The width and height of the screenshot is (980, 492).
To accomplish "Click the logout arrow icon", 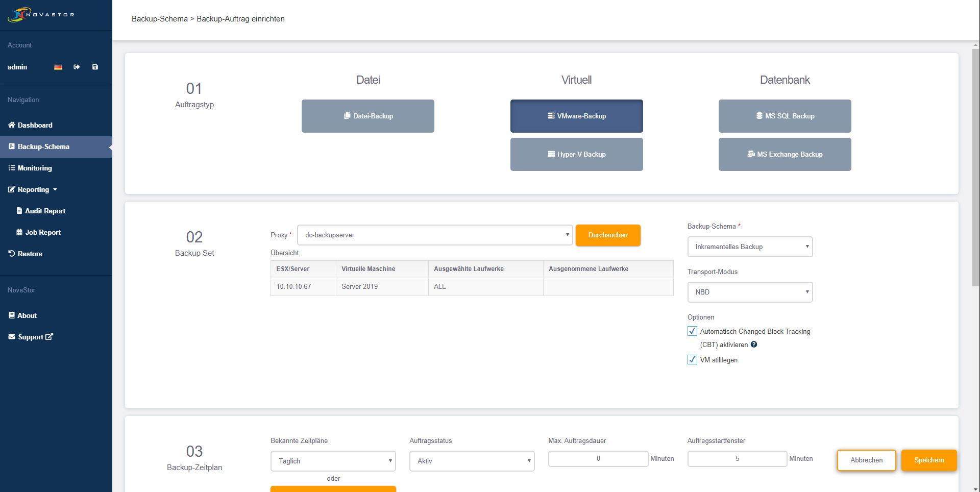I will click(x=77, y=67).
